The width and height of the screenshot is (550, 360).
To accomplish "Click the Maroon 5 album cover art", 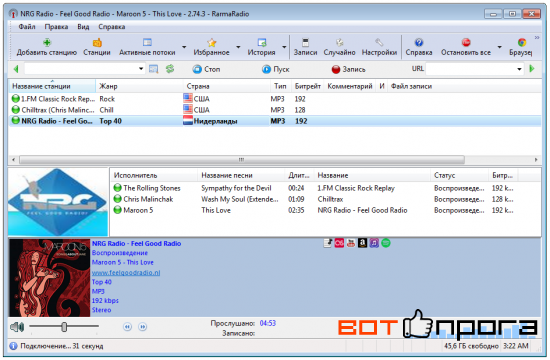I will click(49, 278).
